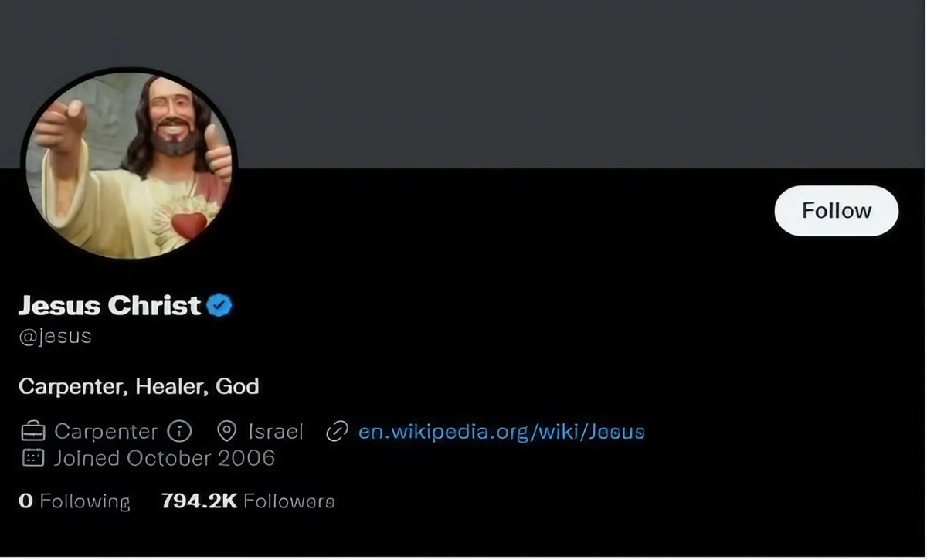The image size is (927, 560).
Task: Click the Israel location text
Action: 276,431
